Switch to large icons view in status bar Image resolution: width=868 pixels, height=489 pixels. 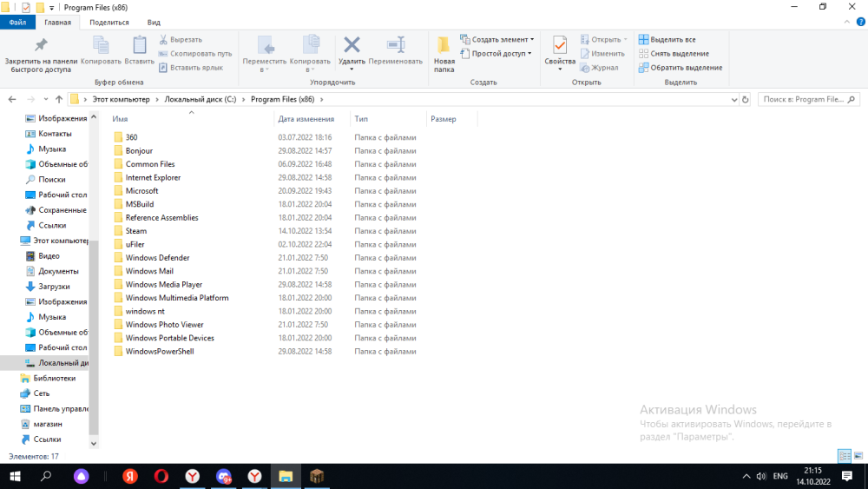click(858, 456)
